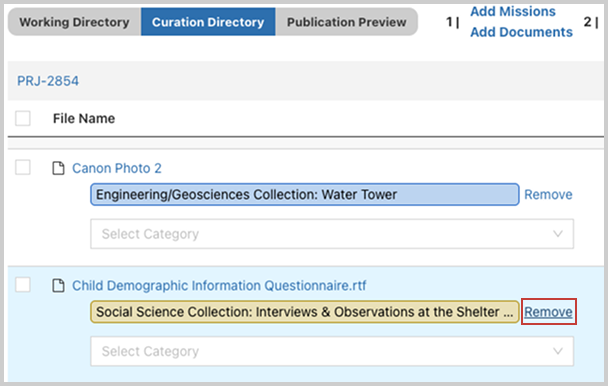Viewport: 608px width, 386px height.
Task: Open Child Demographic Information Questionnaire.rtf link
Action: click(x=219, y=286)
